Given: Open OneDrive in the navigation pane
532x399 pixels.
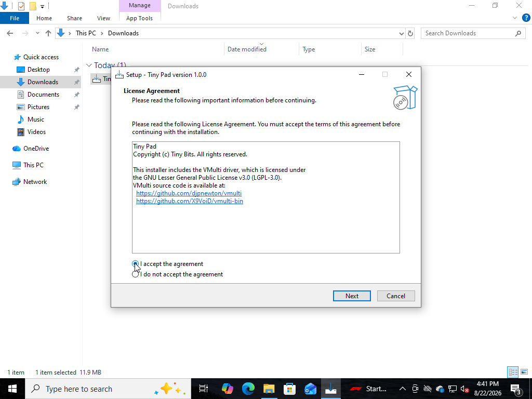Looking at the screenshot, I should point(36,149).
